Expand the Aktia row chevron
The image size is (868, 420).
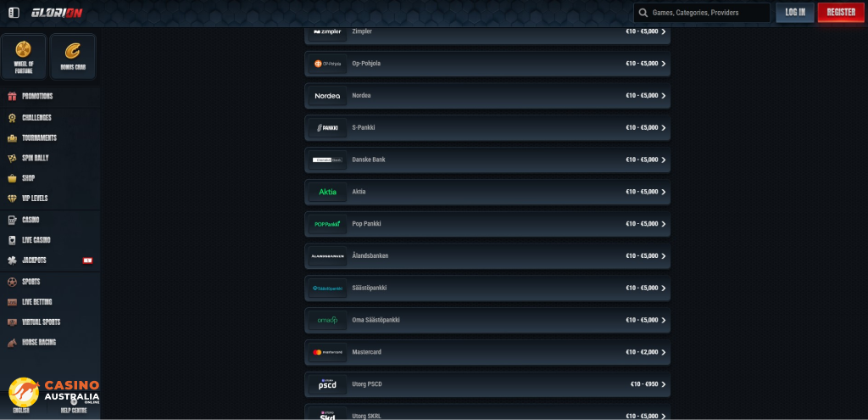[x=663, y=193]
